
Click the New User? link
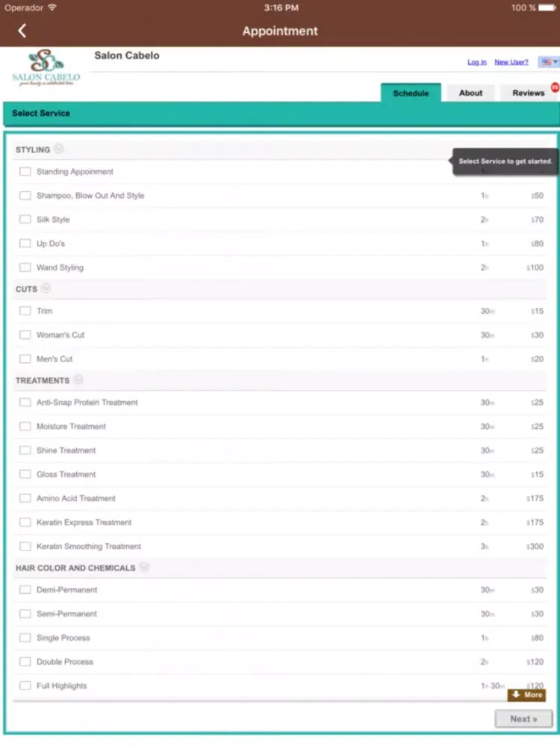(511, 62)
